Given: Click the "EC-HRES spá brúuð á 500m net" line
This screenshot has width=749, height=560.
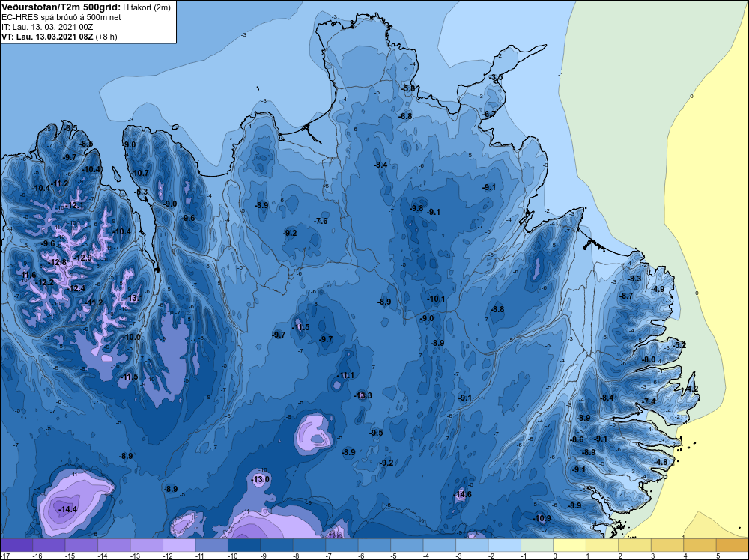Looking at the screenshot, I should tap(61, 17).
